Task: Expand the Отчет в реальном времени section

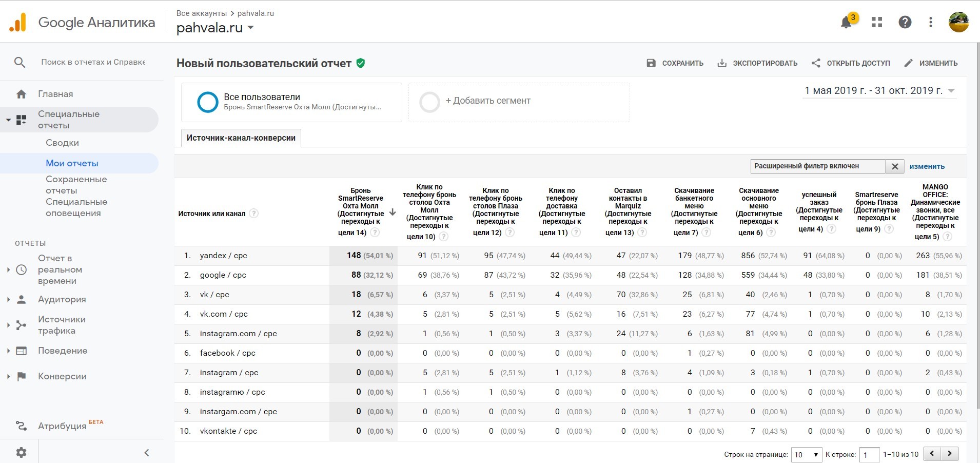Action: pyautogui.click(x=8, y=269)
